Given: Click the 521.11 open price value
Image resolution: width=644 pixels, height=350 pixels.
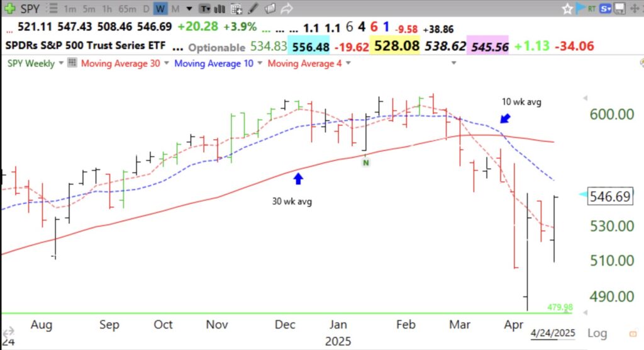Looking at the screenshot, I should [x=35, y=27].
